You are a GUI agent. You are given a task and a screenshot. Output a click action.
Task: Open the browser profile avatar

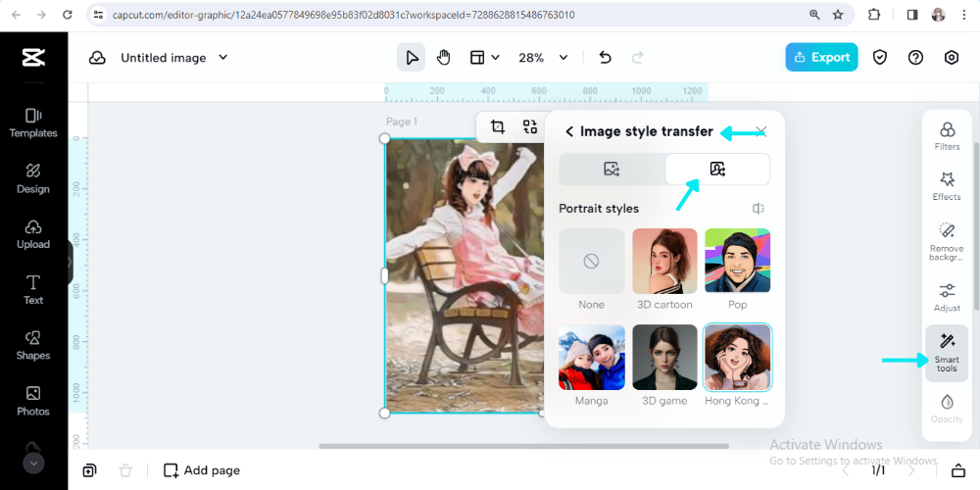tap(938, 15)
